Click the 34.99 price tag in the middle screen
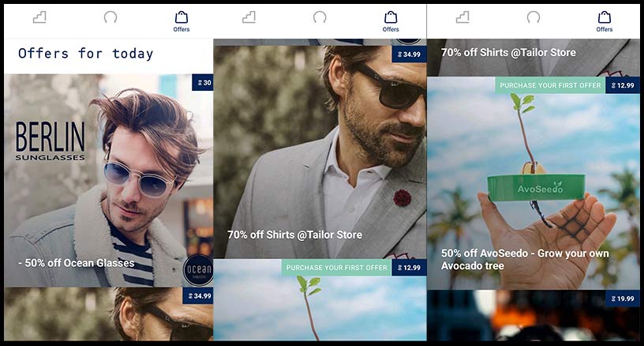 409,55
